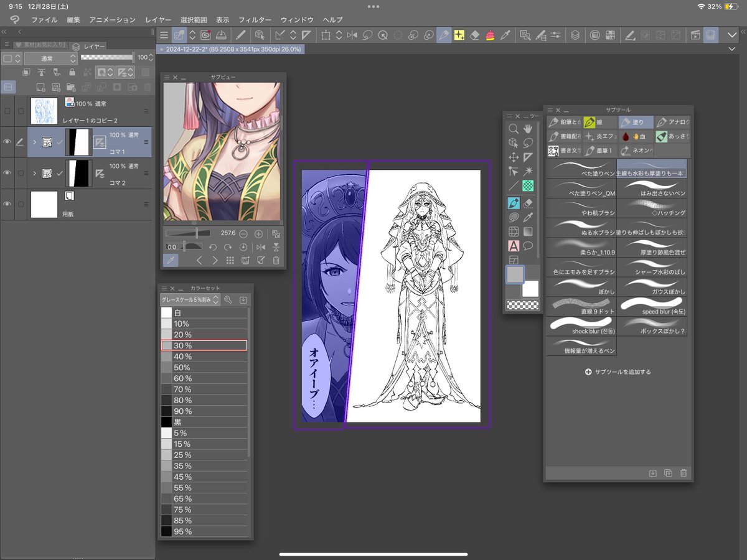
Task: Choose the ◇ハッチング brush
Action: pos(652,208)
